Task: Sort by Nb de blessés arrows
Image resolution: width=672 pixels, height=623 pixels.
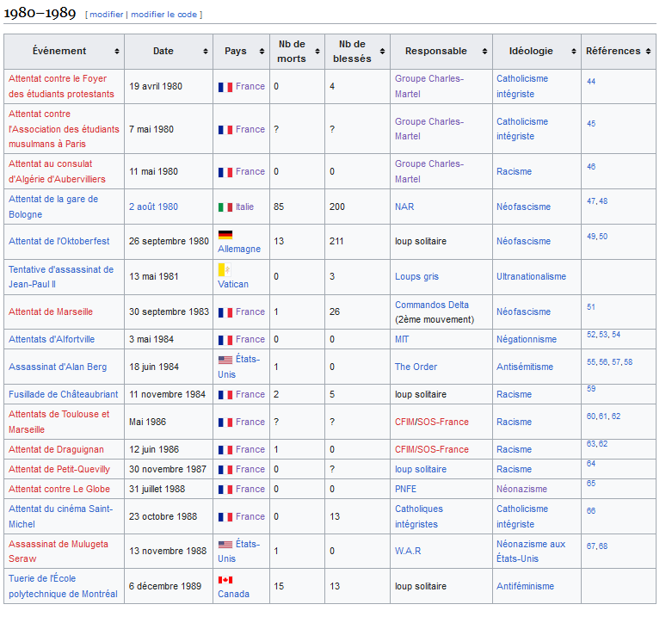Action: (382, 52)
